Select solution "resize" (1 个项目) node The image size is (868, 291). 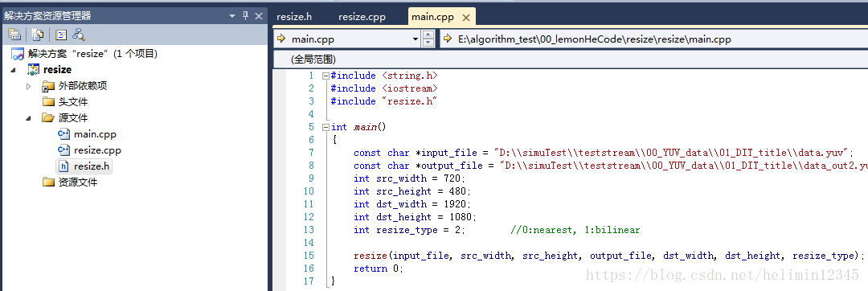tap(84, 54)
